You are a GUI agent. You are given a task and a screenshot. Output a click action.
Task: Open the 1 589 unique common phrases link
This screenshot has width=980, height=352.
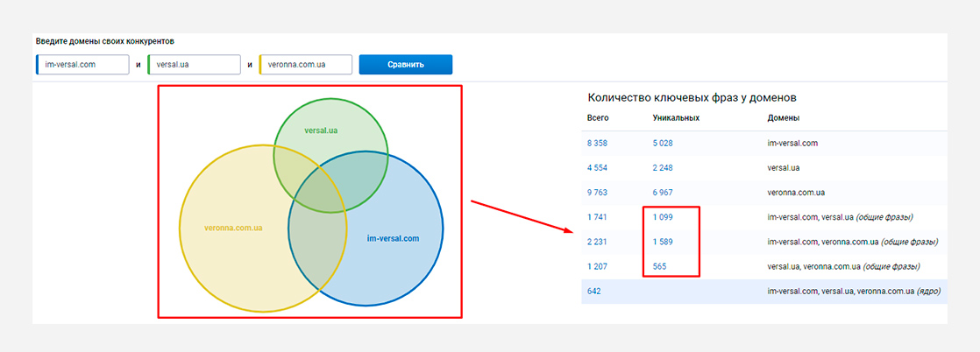pyautogui.click(x=663, y=242)
